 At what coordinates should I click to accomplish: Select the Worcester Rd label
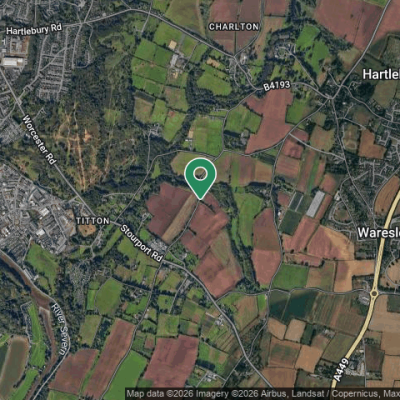(39, 140)
